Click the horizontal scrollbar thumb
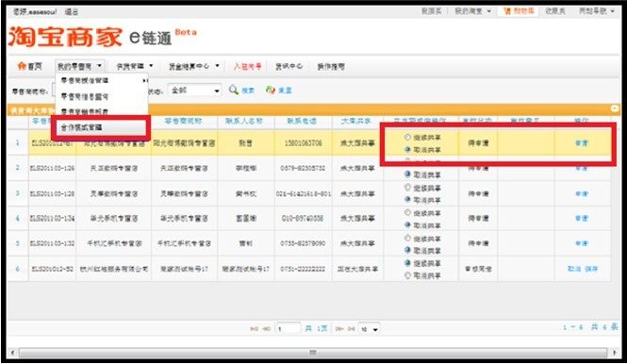Image resolution: width=627 pixels, height=364 pixels. (313, 353)
